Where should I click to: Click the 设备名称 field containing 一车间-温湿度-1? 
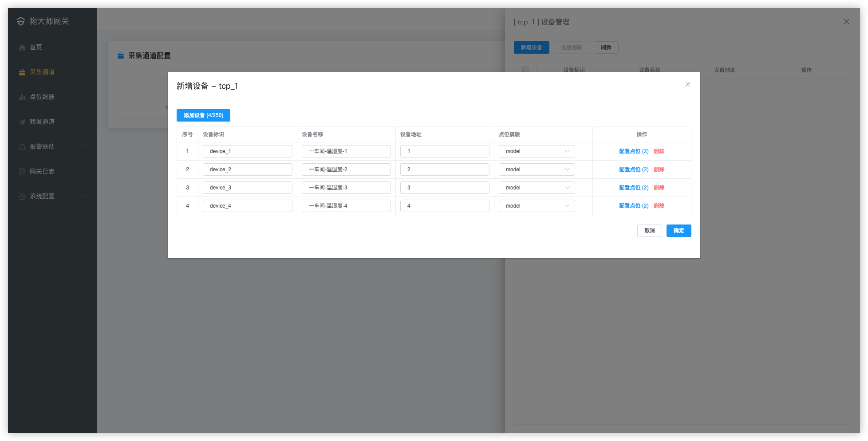tap(346, 151)
